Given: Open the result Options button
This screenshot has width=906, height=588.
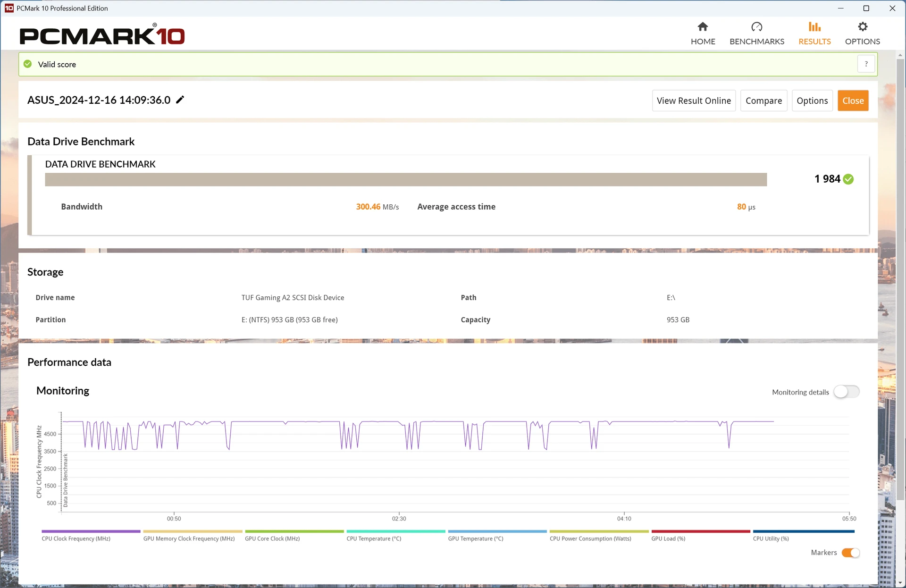Looking at the screenshot, I should tap(812, 101).
